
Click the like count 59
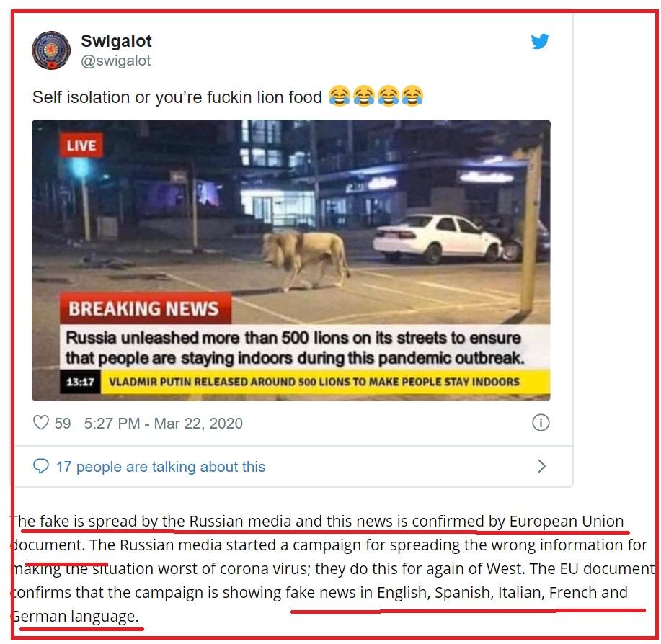[63, 424]
